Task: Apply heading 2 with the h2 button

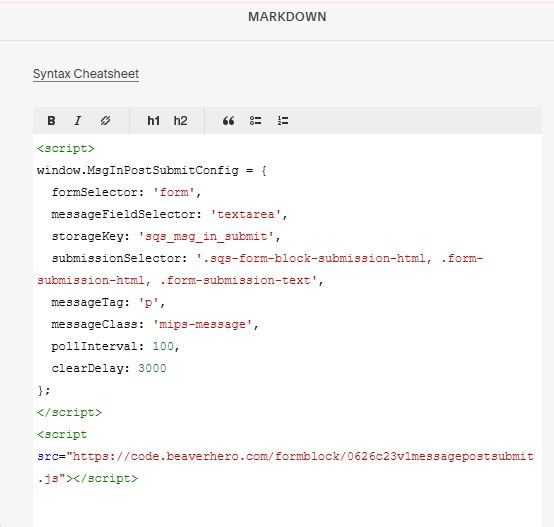Action: (x=180, y=121)
